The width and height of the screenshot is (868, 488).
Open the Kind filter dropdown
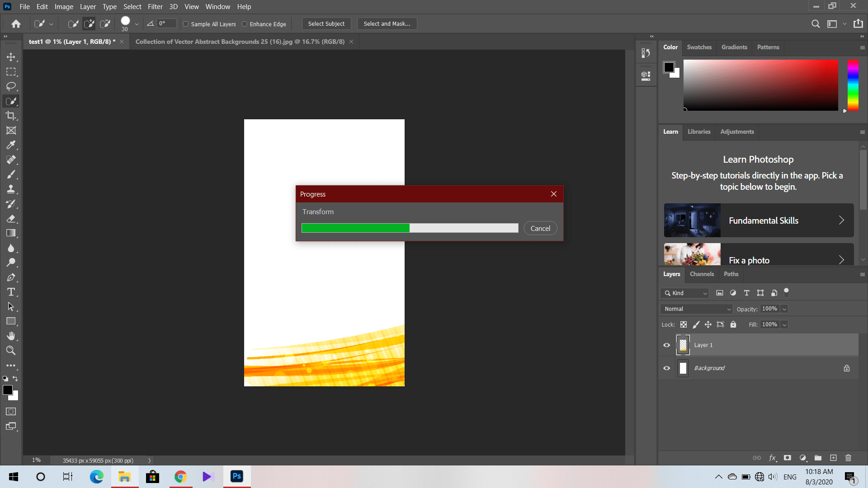coord(685,293)
